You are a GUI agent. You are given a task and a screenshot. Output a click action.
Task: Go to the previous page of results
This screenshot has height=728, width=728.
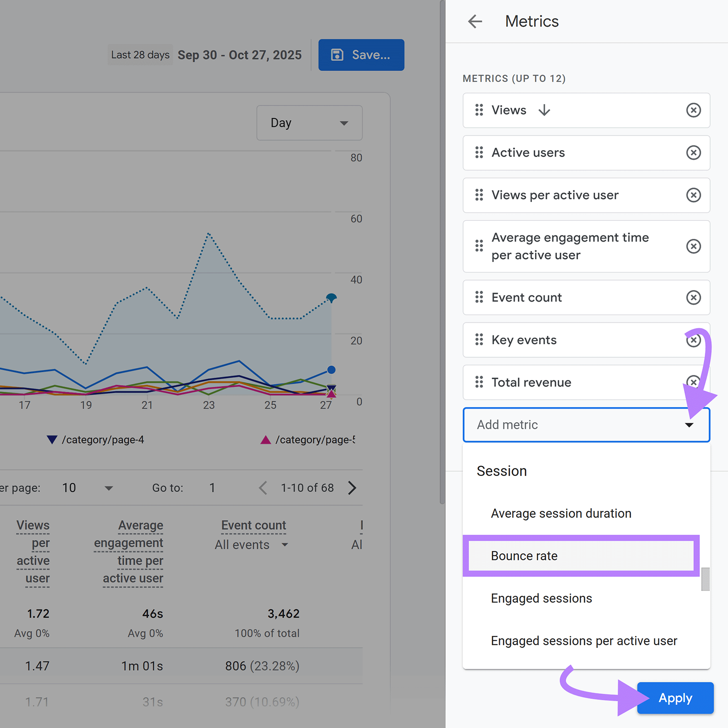(x=263, y=488)
